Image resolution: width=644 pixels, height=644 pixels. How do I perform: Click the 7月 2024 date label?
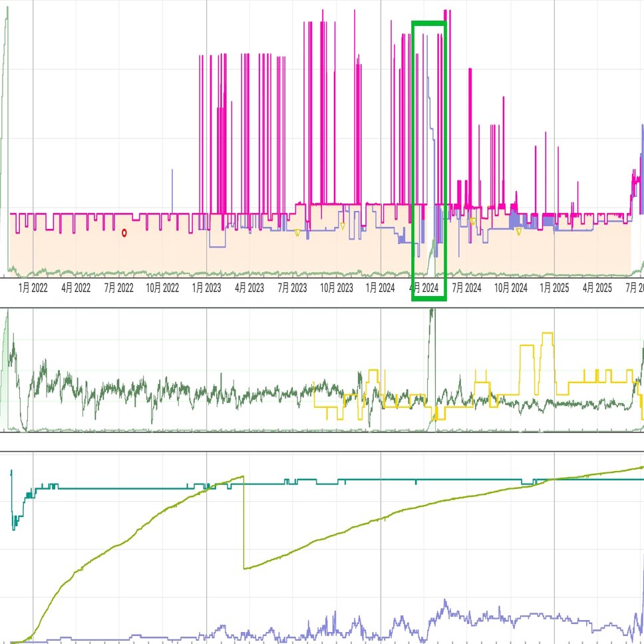point(466,288)
